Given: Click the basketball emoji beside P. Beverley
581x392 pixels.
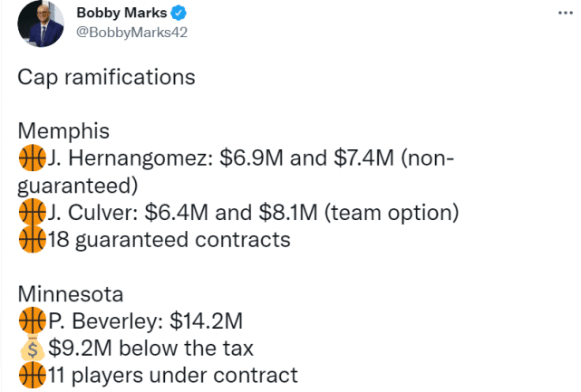Looking at the screenshot, I should [31, 320].
